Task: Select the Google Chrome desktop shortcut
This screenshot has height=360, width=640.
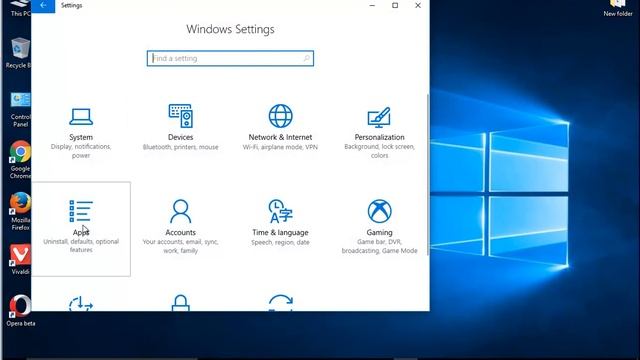Action: point(20,160)
